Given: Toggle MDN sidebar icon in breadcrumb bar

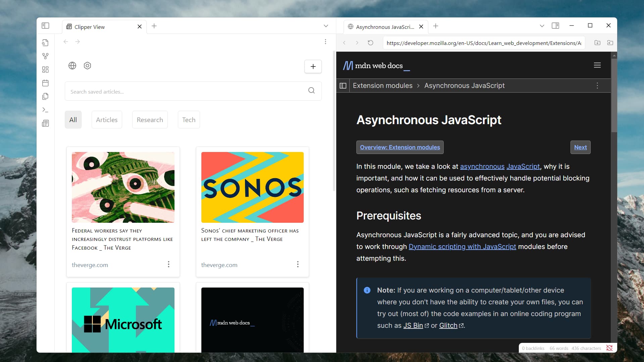Looking at the screenshot, I should [343, 86].
